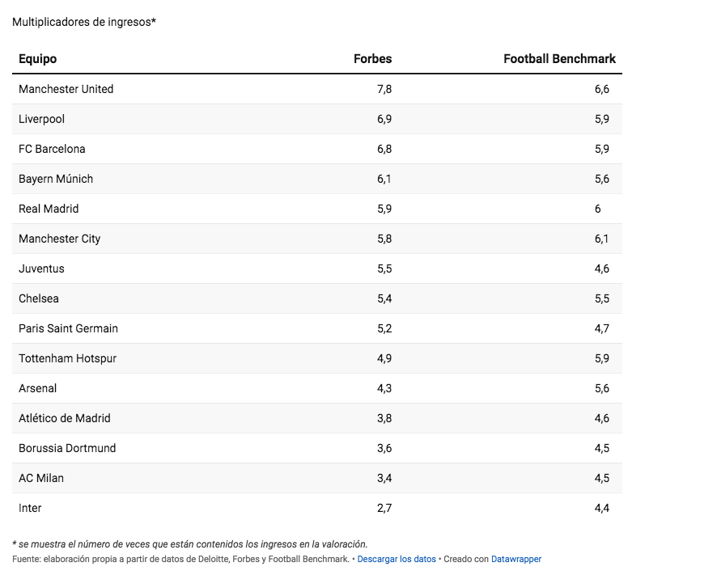Select the Juventus team cell

(x=41, y=269)
